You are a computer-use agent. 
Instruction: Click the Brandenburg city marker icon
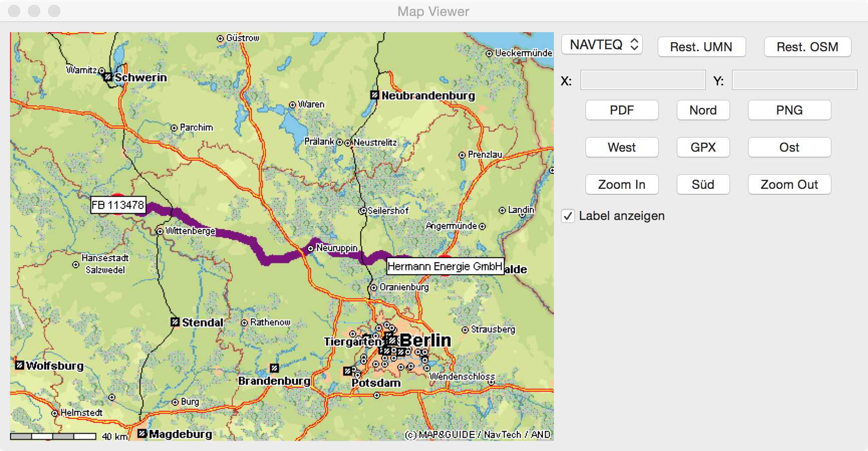(x=274, y=368)
